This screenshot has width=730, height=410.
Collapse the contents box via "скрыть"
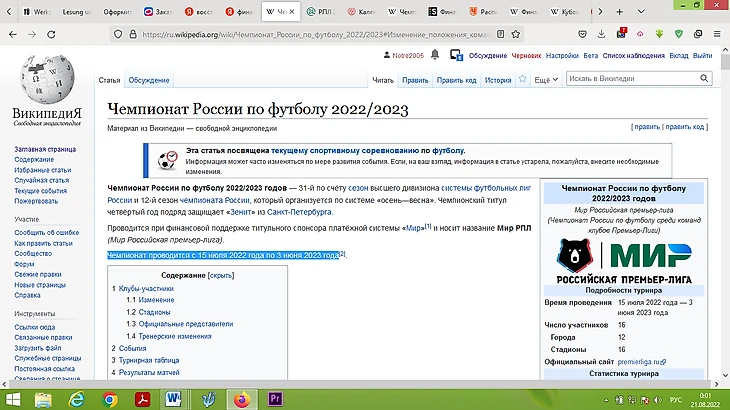point(220,273)
